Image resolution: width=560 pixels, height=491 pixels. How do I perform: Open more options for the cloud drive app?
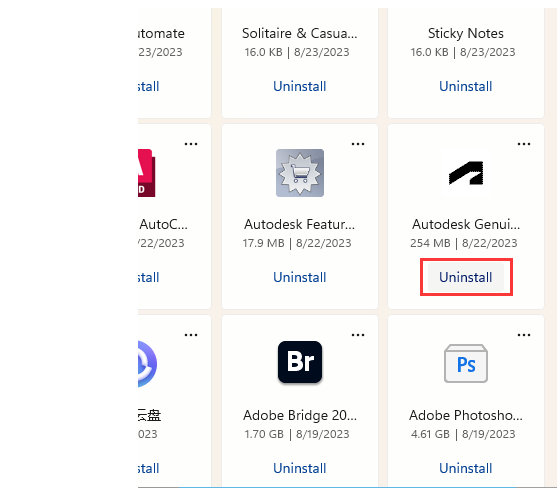191,335
